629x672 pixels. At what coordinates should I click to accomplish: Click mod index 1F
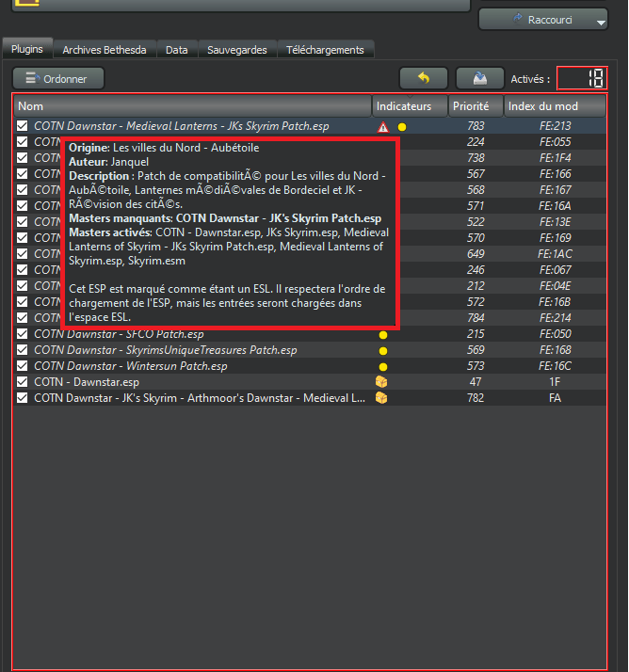pyautogui.click(x=555, y=382)
